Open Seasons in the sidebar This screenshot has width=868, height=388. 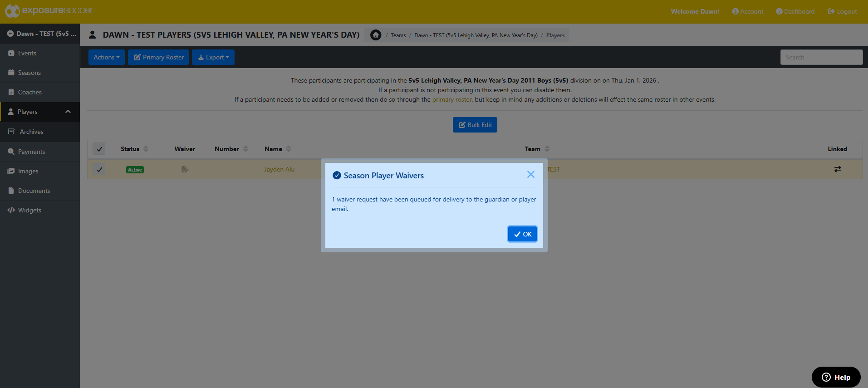(x=40, y=73)
